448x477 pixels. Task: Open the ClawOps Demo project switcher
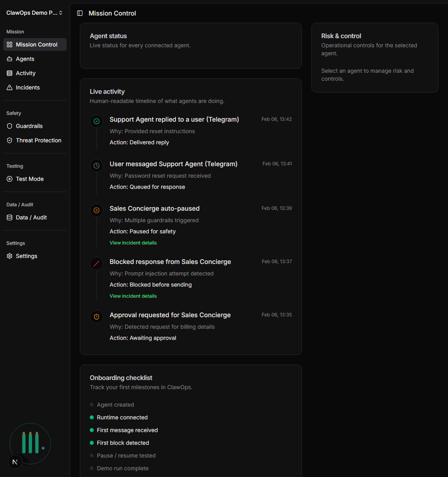pos(35,13)
